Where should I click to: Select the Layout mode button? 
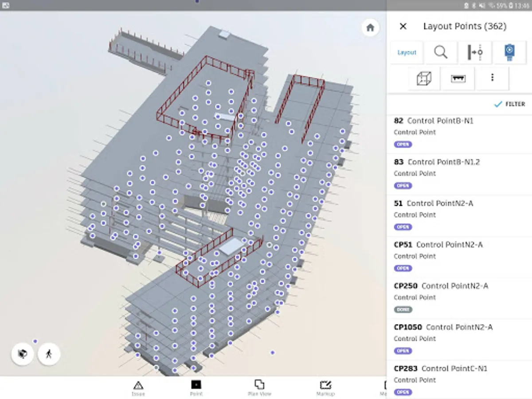(407, 52)
